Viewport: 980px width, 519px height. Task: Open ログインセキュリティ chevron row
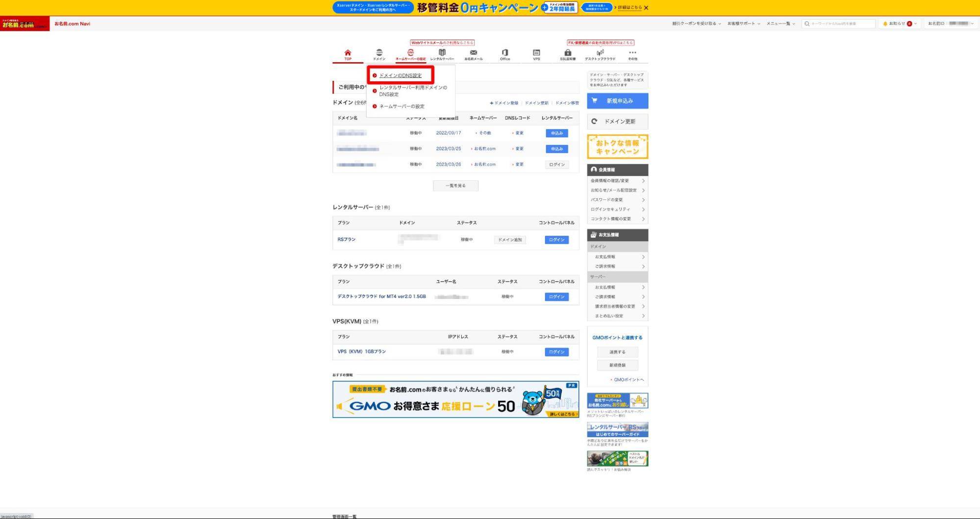click(x=618, y=209)
